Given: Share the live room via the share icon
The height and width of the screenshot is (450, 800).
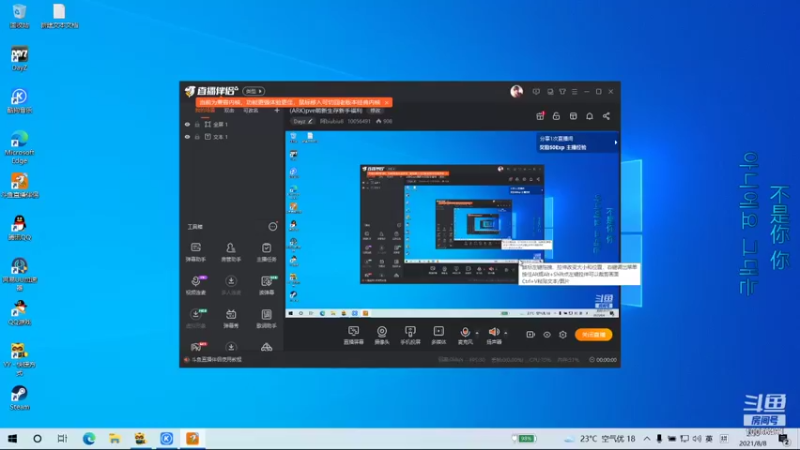Looking at the screenshot, I should [x=606, y=116].
